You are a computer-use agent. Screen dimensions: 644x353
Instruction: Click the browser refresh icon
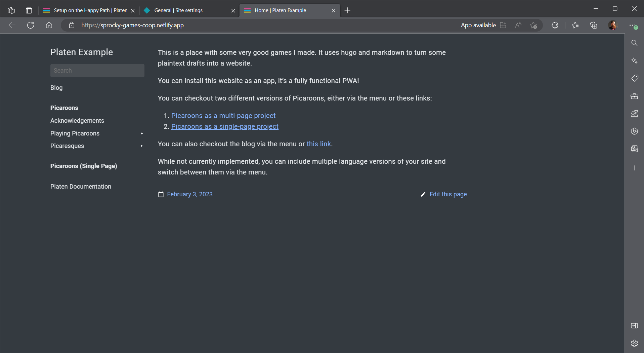pyautogui.click(x=31, y=25)
